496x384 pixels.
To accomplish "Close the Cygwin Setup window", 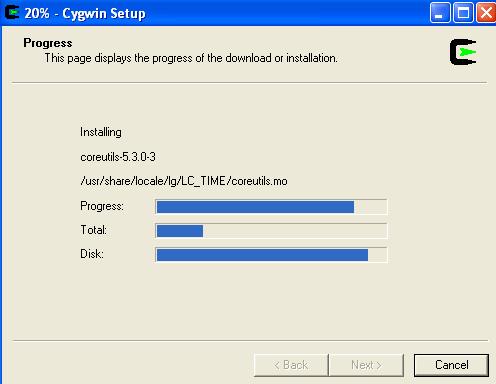I will [486, 13].
